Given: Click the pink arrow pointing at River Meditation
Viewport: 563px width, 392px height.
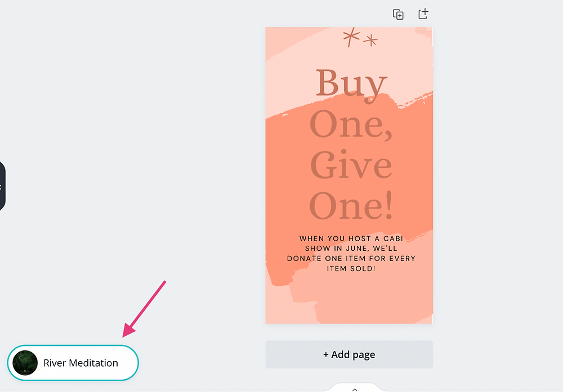Looking at the screenshot, I should click(144, 309).
